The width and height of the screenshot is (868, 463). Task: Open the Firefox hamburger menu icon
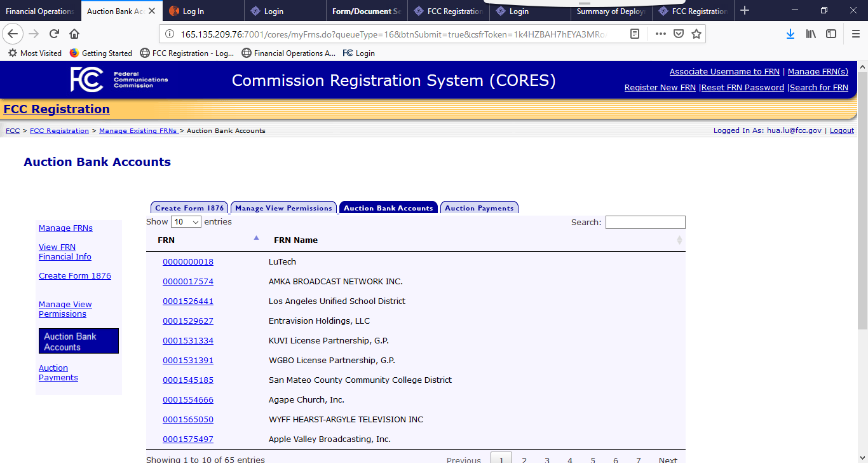point(855,34)
